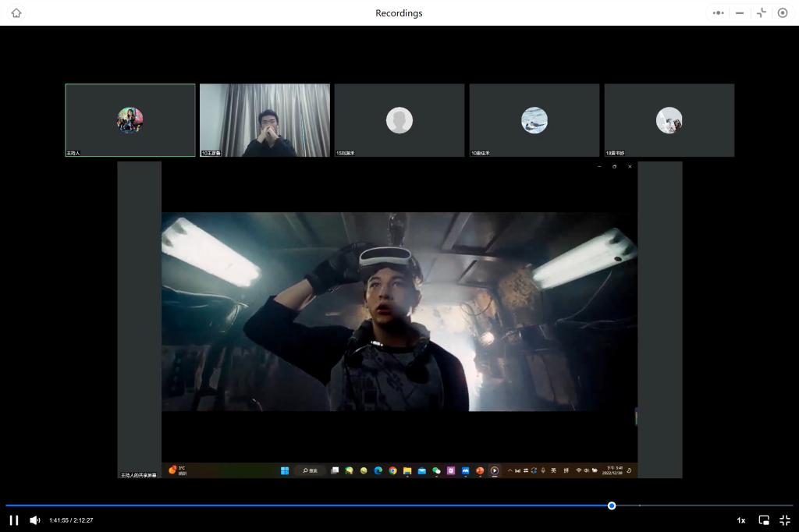Select the participant tile with gray default avatar
Image resolution: width=799 pixels, height=532 pixels.
[399, 120]
